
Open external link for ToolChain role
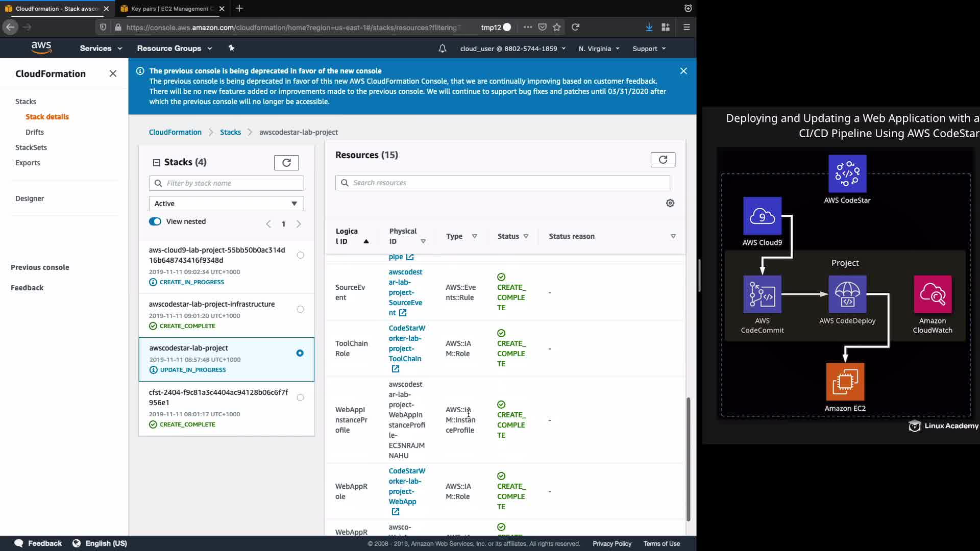pos(395,369)
